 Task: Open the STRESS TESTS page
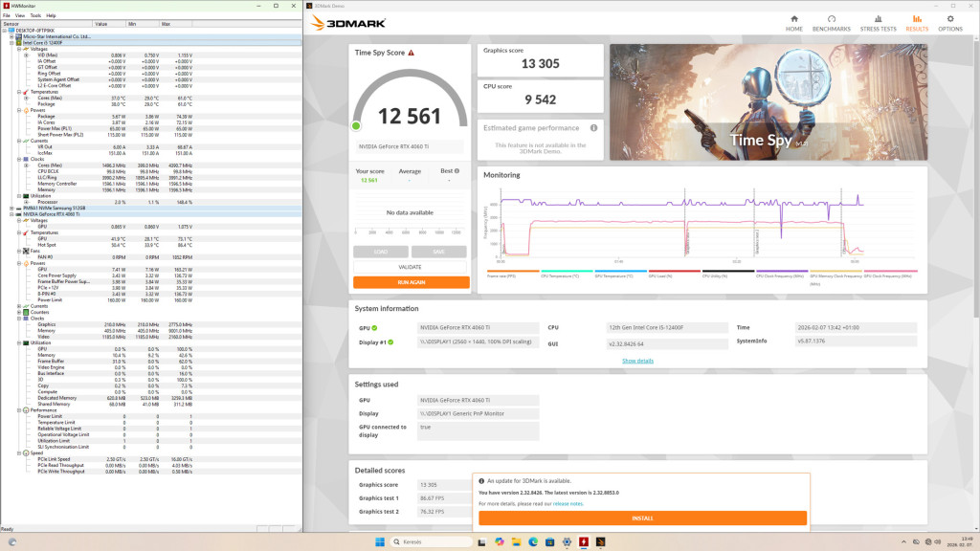pos(878,23)
